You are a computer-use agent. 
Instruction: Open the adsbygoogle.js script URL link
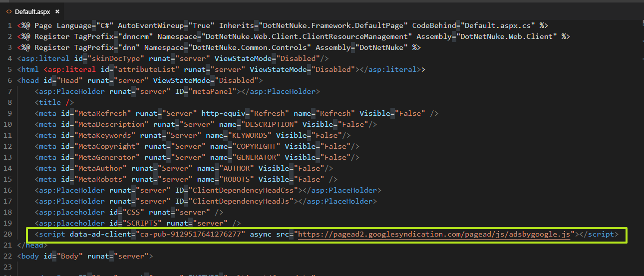click(x=434, y=234)
